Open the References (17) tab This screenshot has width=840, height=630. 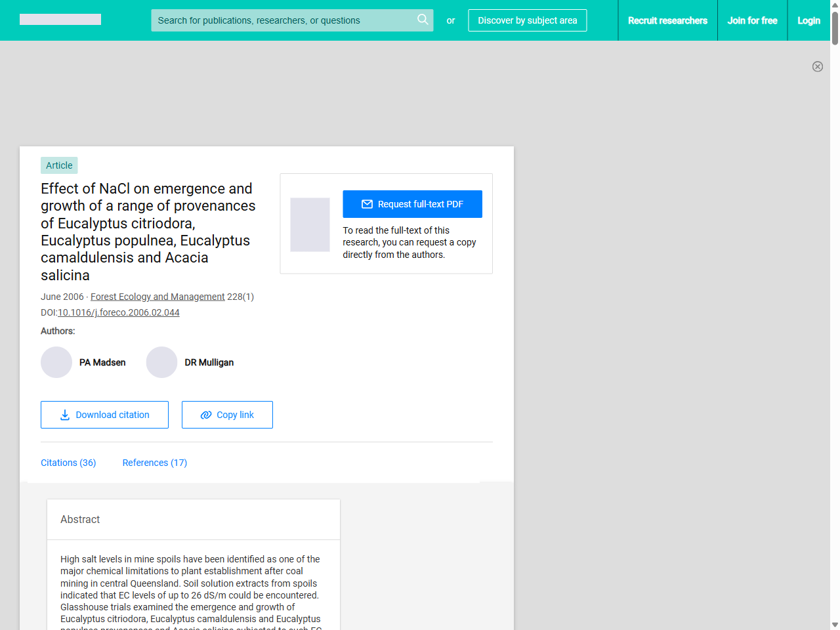154,463
